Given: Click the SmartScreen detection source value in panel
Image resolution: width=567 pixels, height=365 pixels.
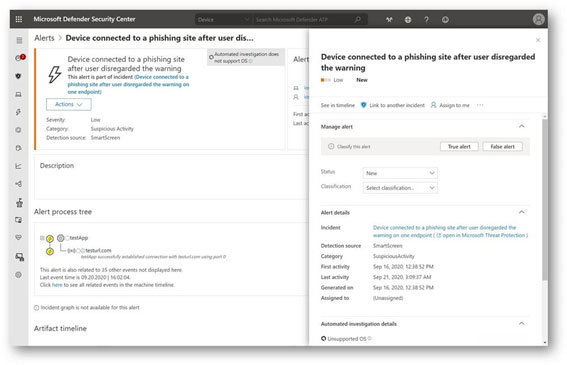Looking at the screenshot, I should click(388, 246).
